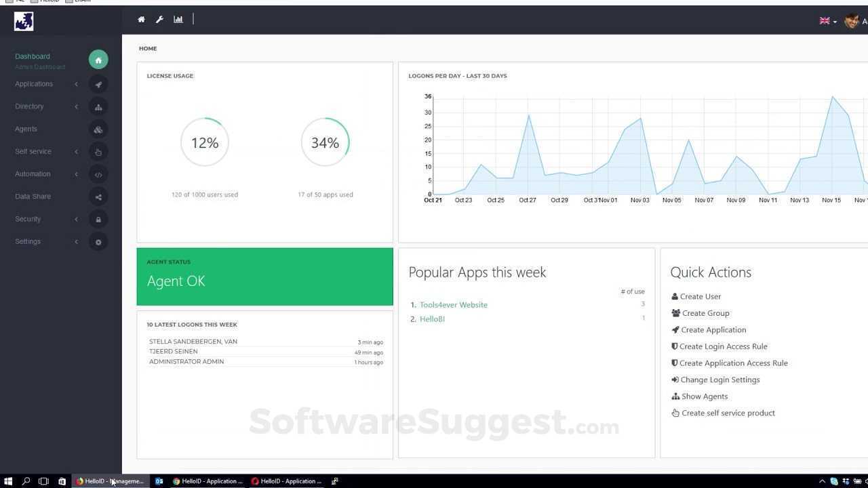Open the Tools4ever Website link

click(x=453, y=304)
